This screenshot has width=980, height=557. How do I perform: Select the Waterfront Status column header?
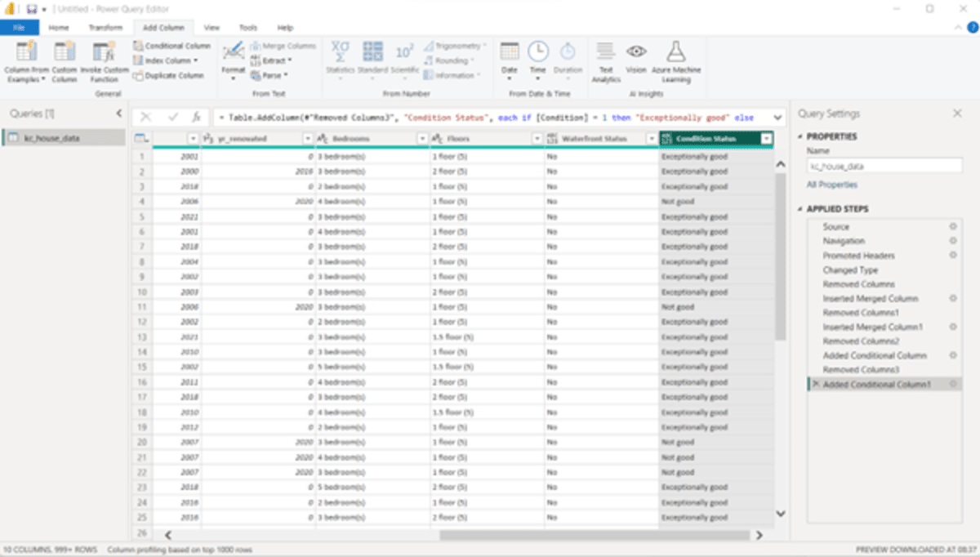coord(601,139)
